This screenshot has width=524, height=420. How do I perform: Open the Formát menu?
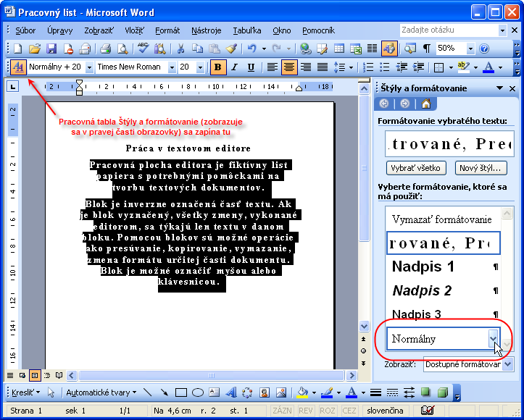[167, 30]
